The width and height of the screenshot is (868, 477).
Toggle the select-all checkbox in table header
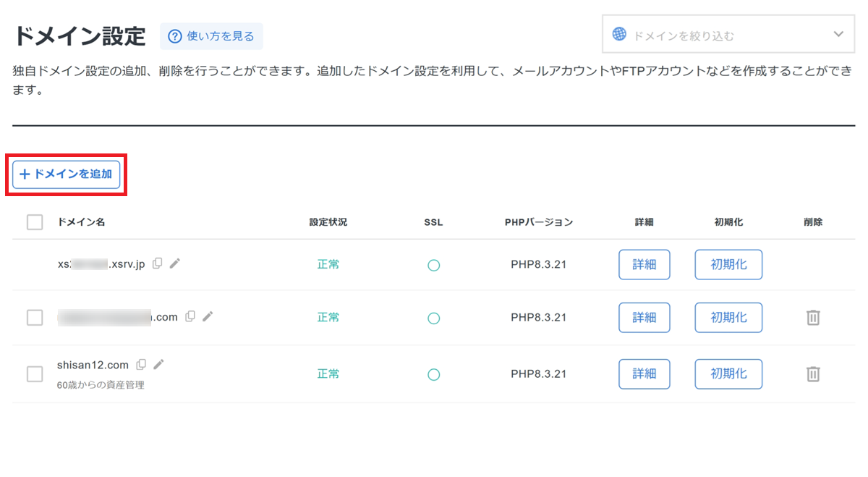(x=35, y=222)
